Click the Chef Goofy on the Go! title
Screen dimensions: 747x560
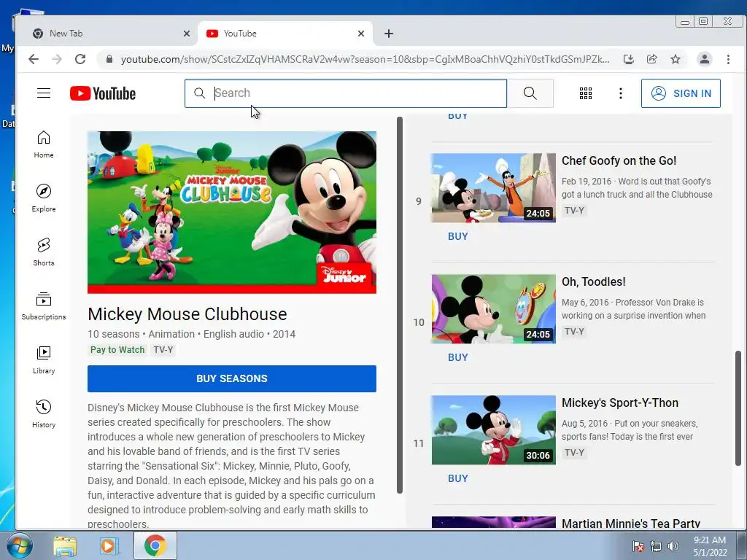(x=619, y=160)
